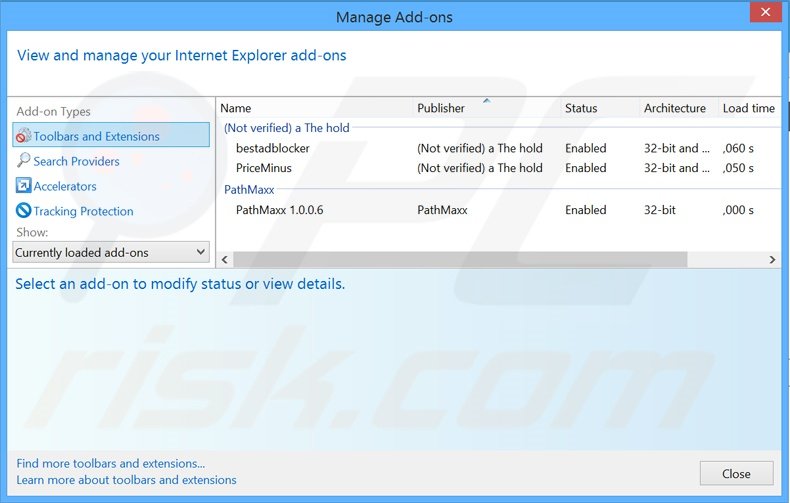
Task: Switch to Tracking Protection add-on type
Action: (x=84, y=211)
